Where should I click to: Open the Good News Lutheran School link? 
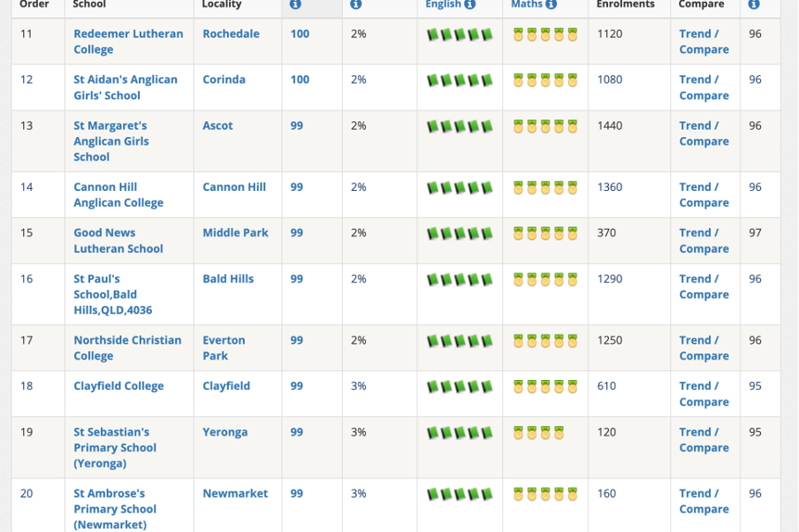click(118, 240)
